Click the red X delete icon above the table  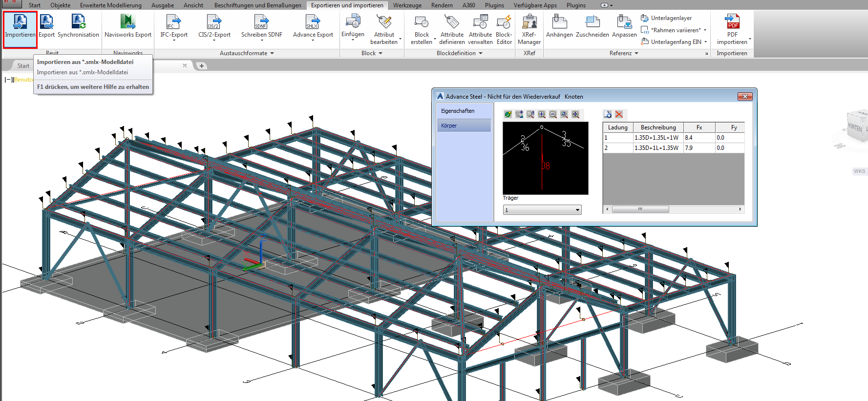(x=619, y=114)
